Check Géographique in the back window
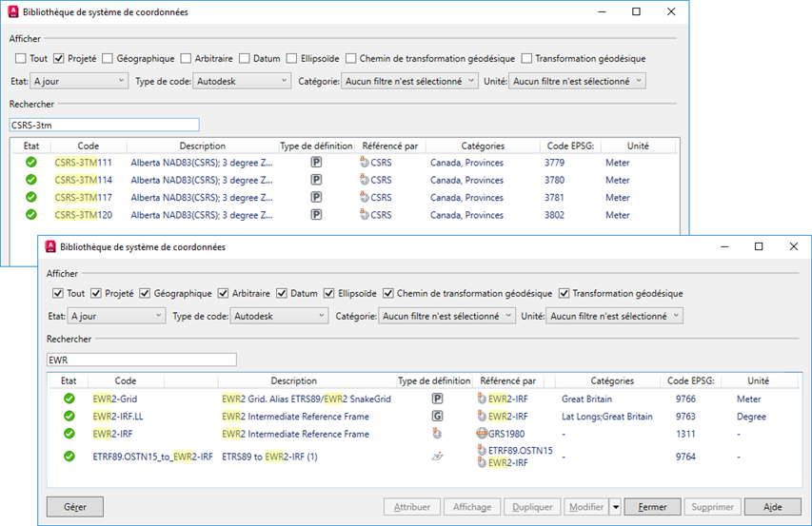Image resolution: width=812 pixels, height=526 pixels. 108,58
